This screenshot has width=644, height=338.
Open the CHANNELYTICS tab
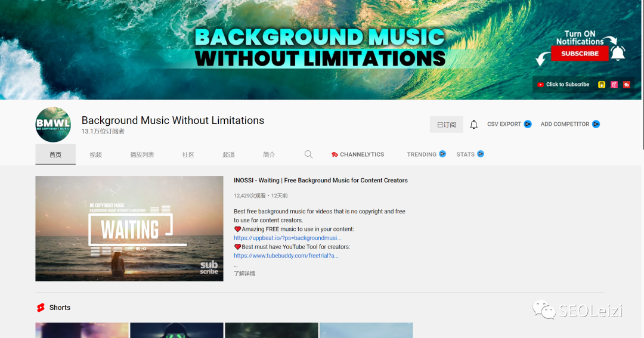point(358,154)
